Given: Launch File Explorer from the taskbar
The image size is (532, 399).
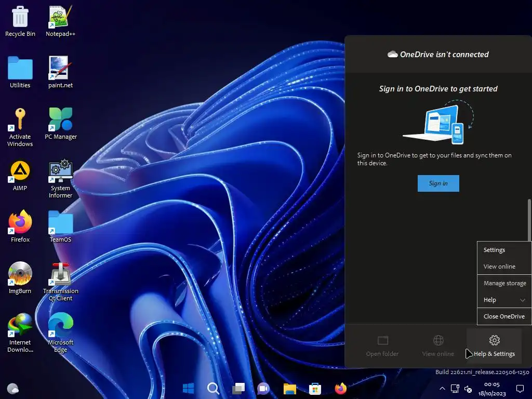Looking at the screenshot, I should click(x=290, y=388).
